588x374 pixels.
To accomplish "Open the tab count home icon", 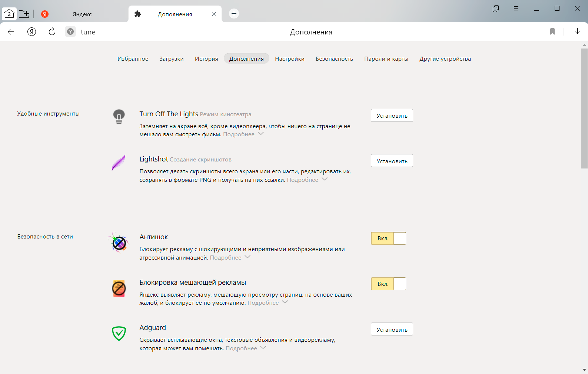I will [x=9, y=14].
